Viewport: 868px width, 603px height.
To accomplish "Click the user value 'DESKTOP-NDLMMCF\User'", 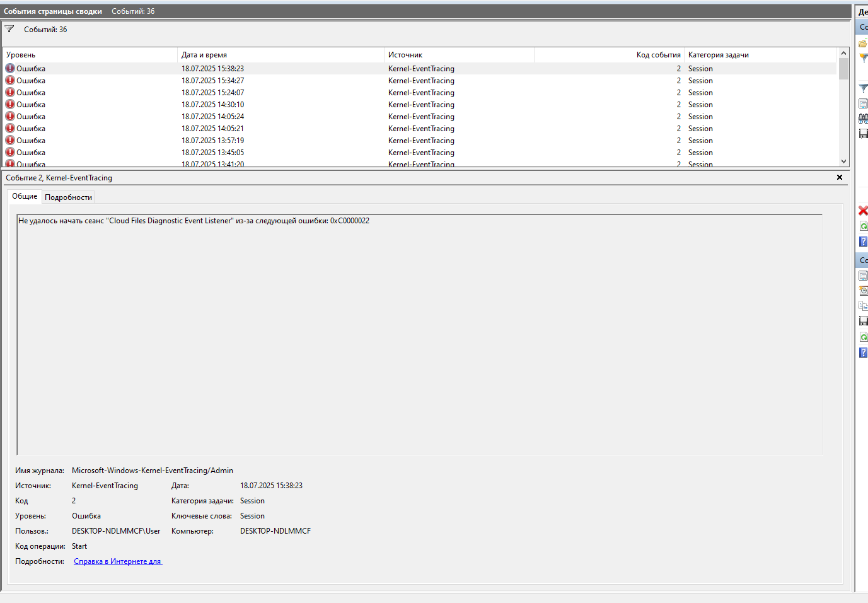I will click(x=116, y=531).
